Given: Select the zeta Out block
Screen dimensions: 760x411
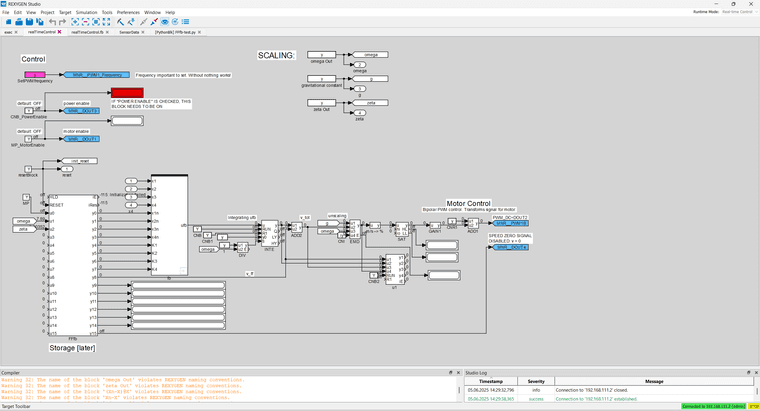Looking at the screenshot, I should [x=321, y=103].
